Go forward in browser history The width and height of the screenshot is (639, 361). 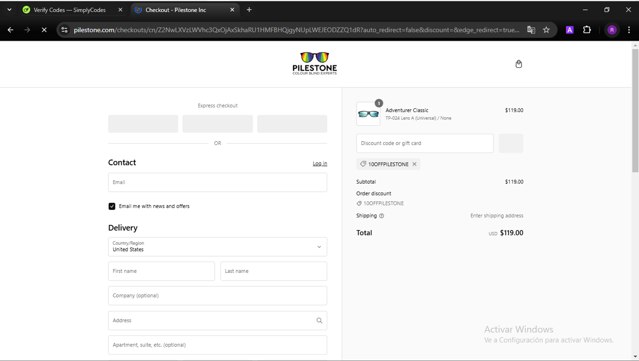pos(27,30)
